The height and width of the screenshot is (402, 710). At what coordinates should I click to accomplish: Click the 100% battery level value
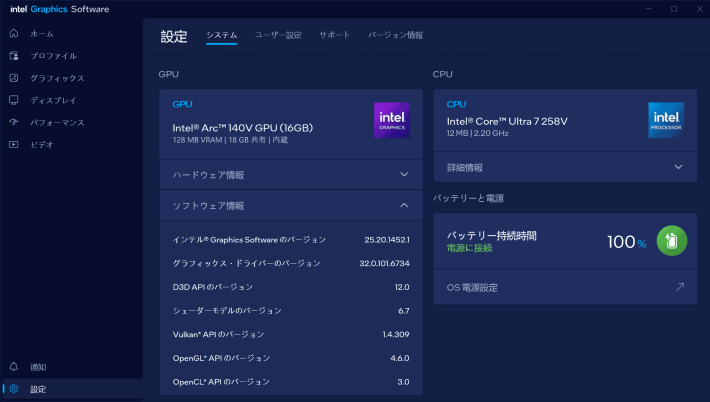(626, 242)
